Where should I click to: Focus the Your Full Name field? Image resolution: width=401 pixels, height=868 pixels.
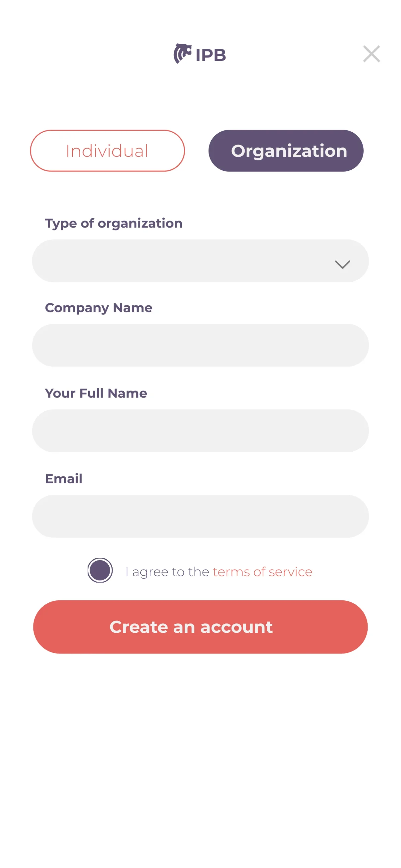click(x=200, y=431)
